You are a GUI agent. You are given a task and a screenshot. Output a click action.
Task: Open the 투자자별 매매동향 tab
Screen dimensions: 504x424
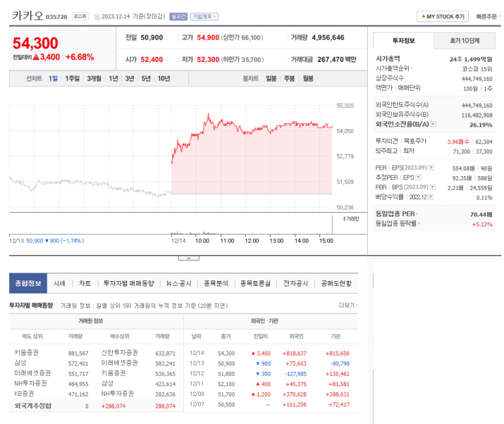129,283
